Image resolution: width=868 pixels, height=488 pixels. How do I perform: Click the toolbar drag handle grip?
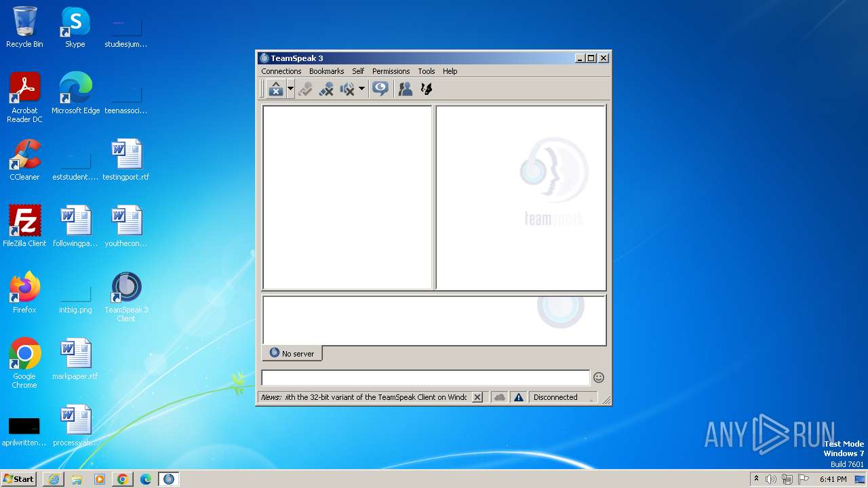click(262, 89)
